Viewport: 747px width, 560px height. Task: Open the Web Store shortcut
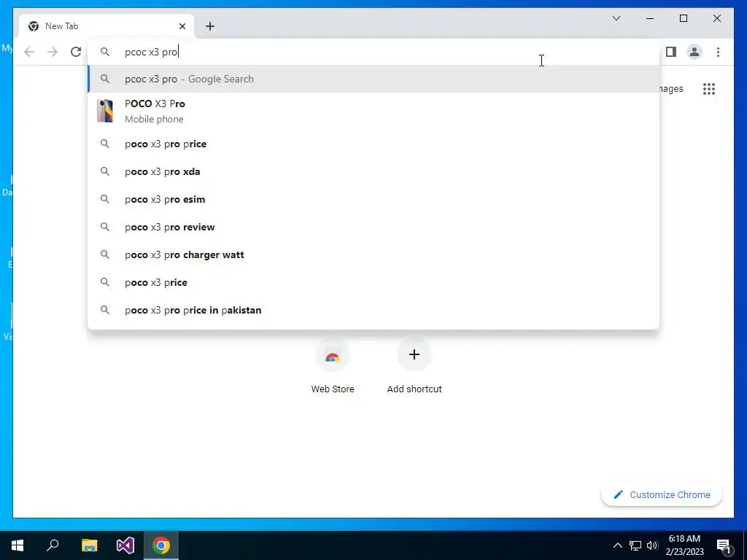tap(333, 366)
